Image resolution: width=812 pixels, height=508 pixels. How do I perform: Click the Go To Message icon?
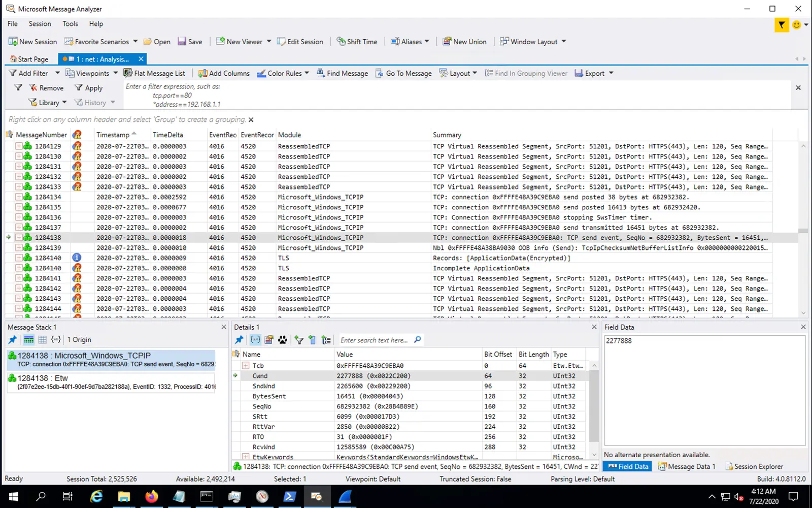[379, 73]
